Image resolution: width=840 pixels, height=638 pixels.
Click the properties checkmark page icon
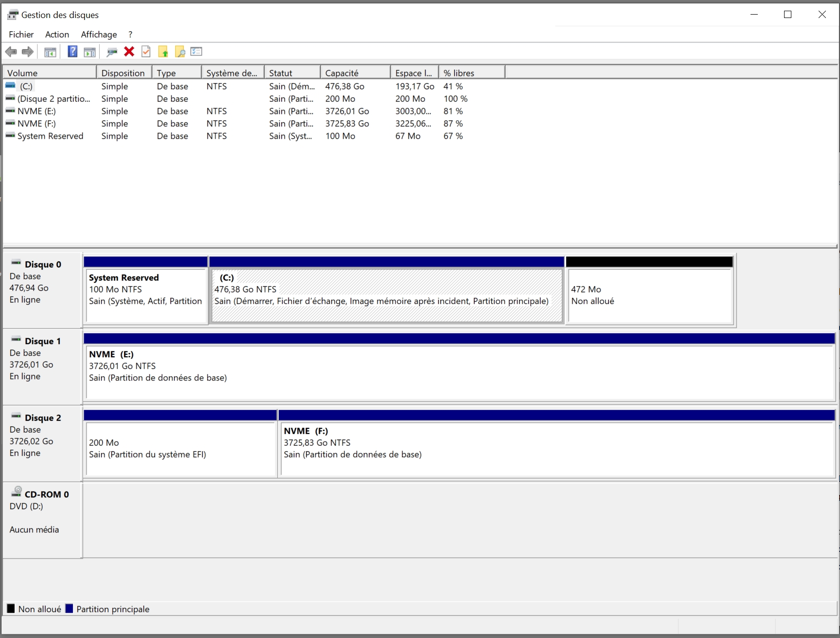tap(146, 52)
